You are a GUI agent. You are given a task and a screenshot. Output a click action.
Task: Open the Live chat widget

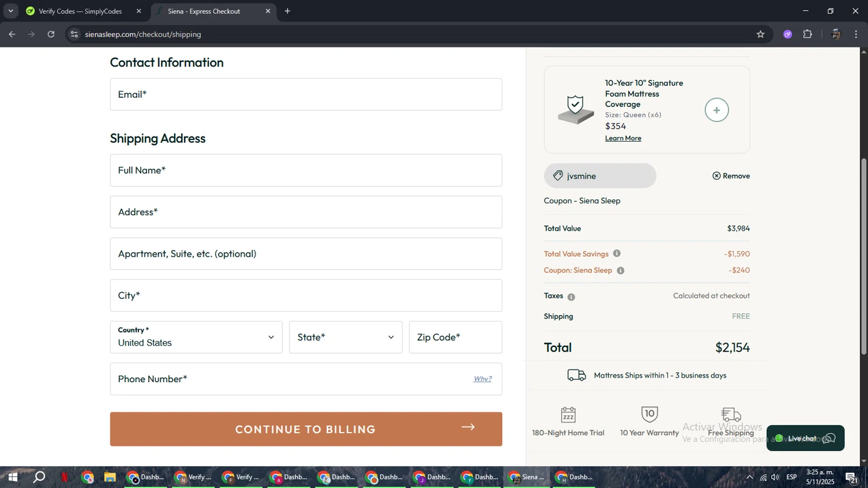point(806,438)
